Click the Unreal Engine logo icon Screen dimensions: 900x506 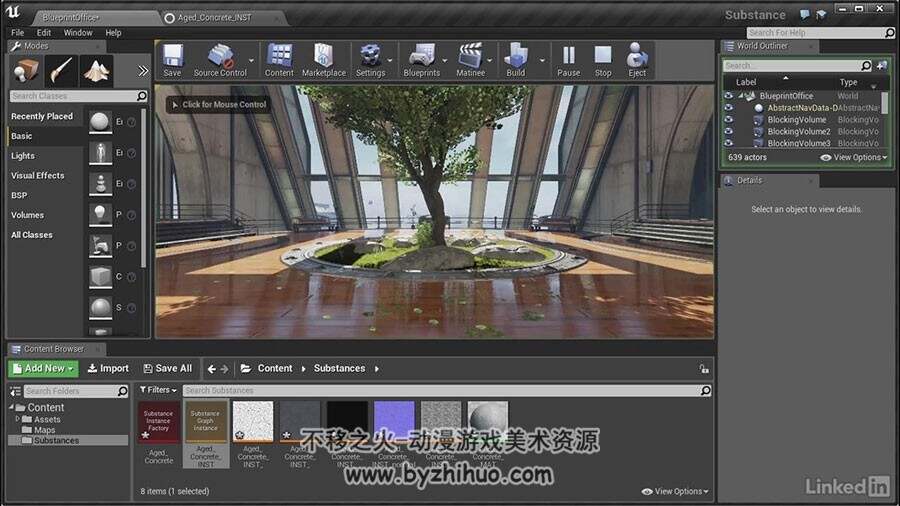[x=13, y=13]
